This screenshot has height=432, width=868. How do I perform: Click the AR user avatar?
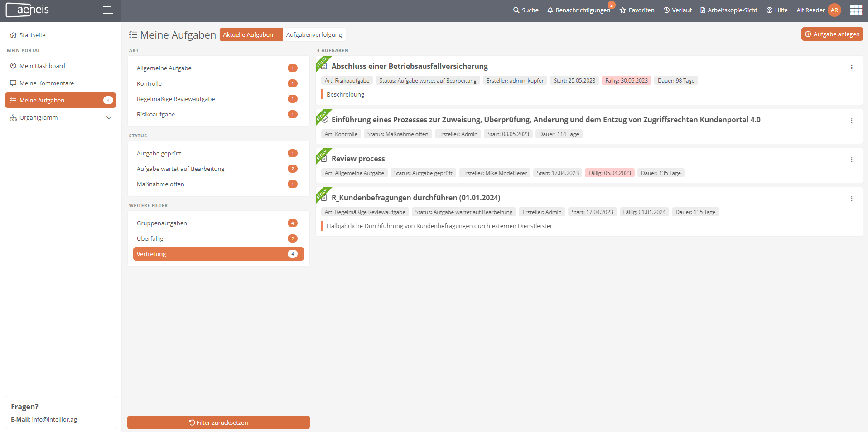834,10
